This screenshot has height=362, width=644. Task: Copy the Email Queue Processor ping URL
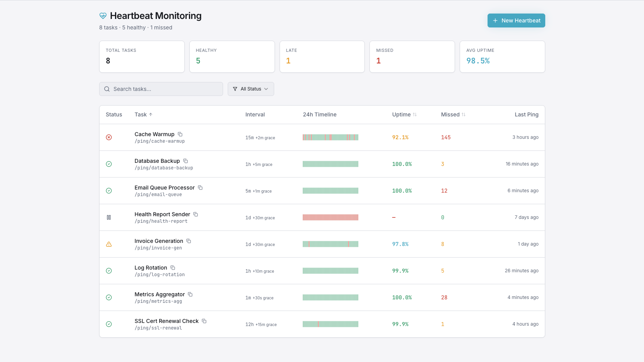click(x=200, y=188)
